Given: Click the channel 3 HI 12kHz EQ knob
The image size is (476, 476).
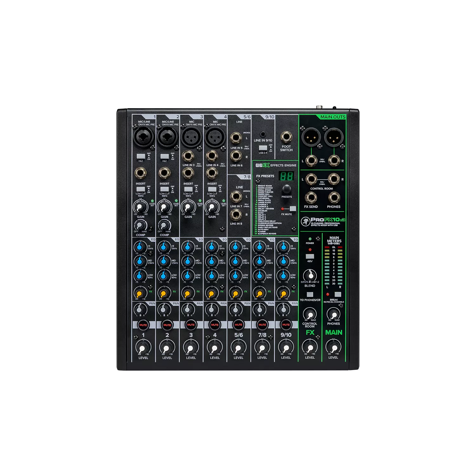Looking at the screenshot, I should 188,247.
